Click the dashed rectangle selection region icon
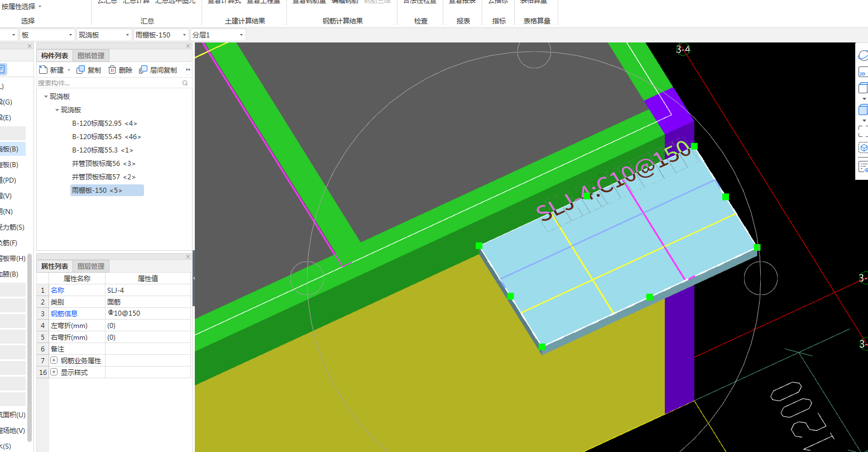 point(863,131)
